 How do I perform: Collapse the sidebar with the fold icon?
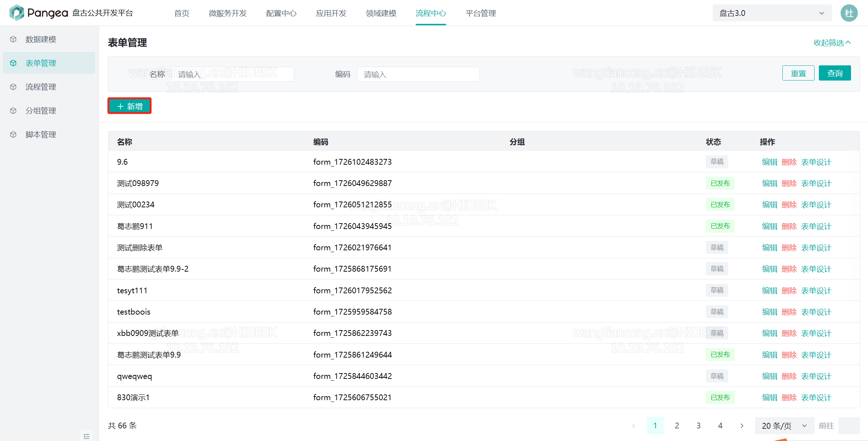pos(87,436)
